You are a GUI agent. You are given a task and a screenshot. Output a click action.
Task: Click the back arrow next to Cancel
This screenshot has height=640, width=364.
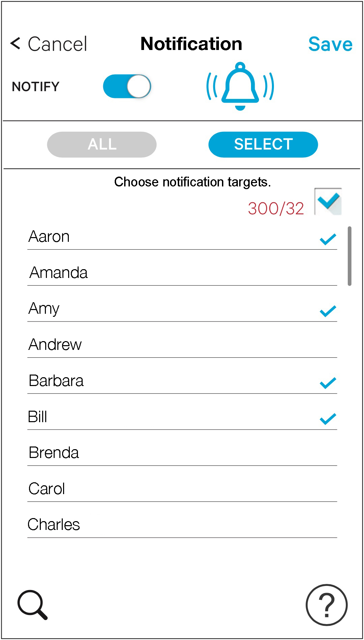pos(16,44)
